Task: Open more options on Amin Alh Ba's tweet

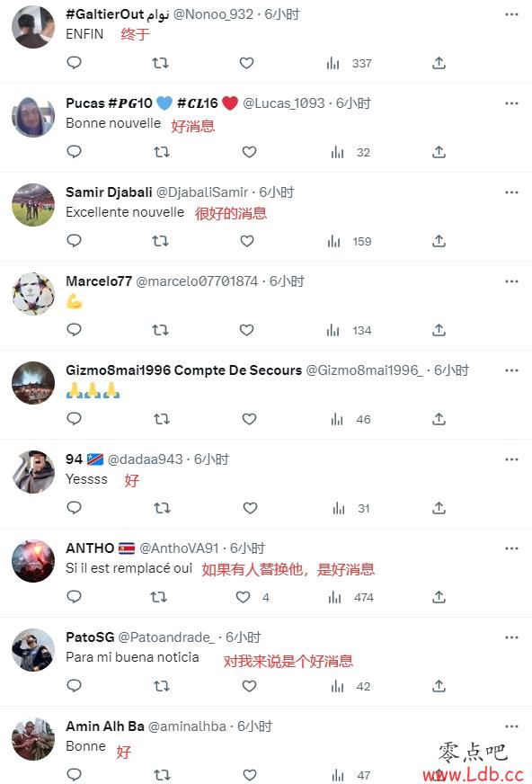Action: (511, 726)
